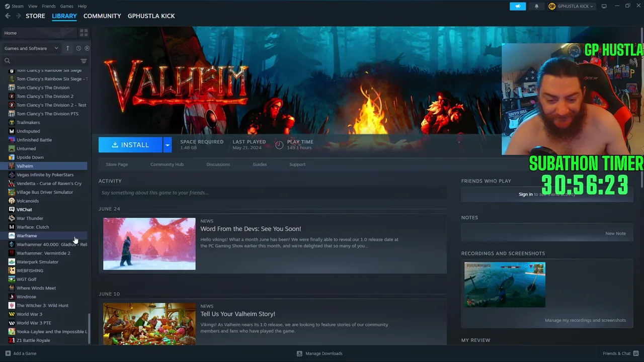Click the Manage Downloads icon

click(299, 353)
